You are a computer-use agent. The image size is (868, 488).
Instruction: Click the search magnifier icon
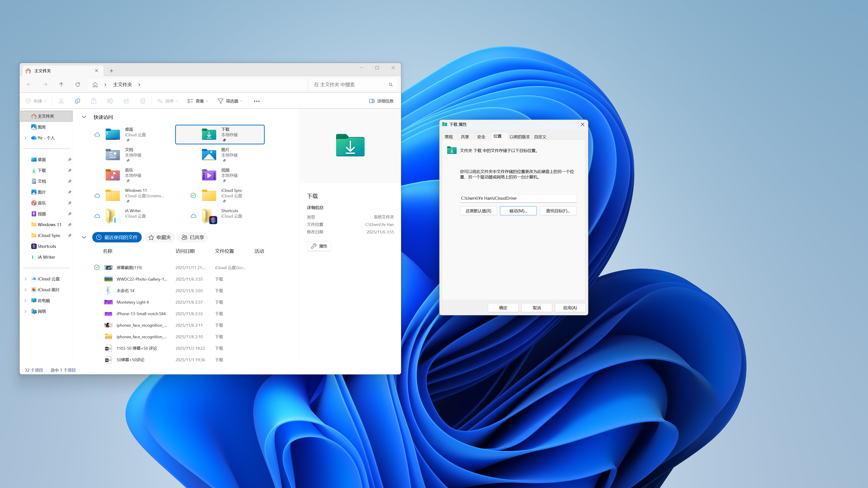pos(391,85)
